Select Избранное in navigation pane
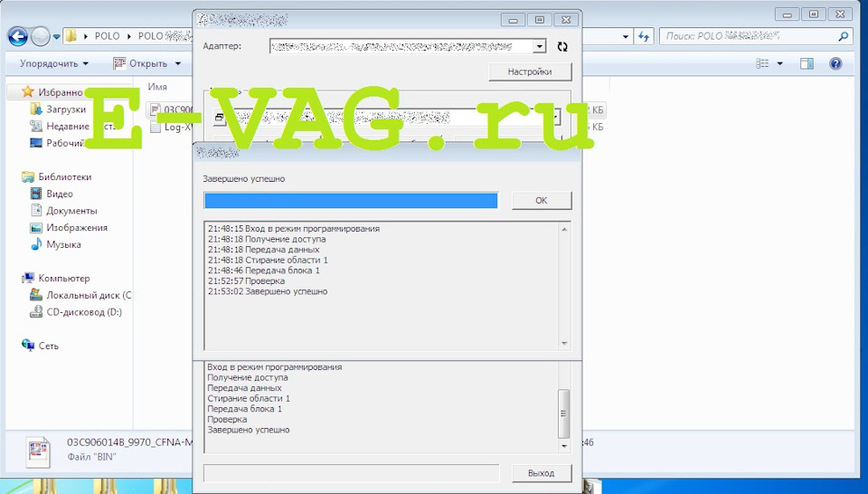Image resolution: width=868 pixels, height=494 pixels. point(53,92)
